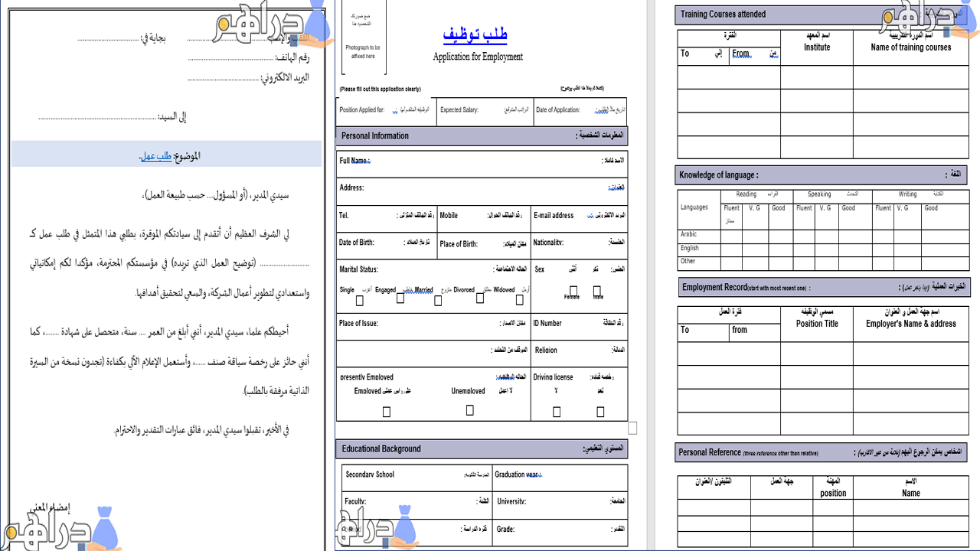Select the Employment Record section header
This screenshot has width=980, height=551.
(823, 288)
